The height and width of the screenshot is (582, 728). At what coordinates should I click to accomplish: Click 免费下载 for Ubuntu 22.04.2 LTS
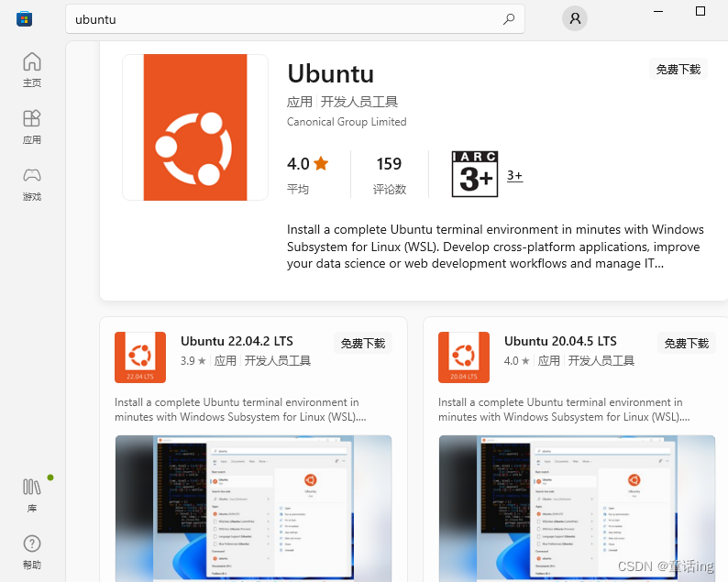pos(362,343)
